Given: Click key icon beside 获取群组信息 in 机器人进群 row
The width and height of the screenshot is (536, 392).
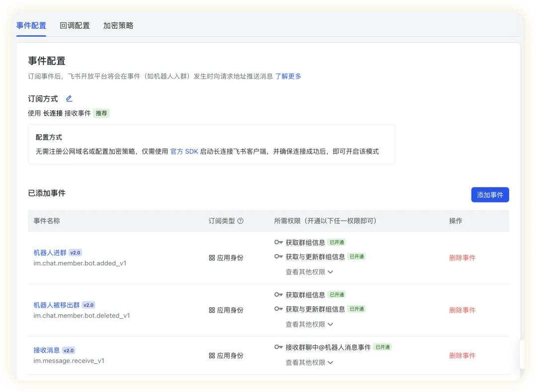Looking at the screenshot, I should [x=278, y=243].
